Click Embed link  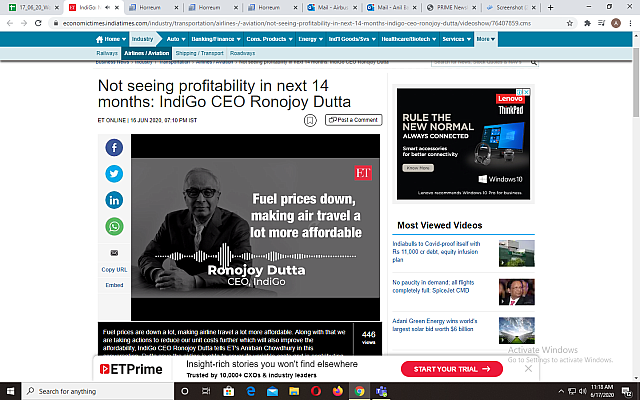(x=114, y=285)
